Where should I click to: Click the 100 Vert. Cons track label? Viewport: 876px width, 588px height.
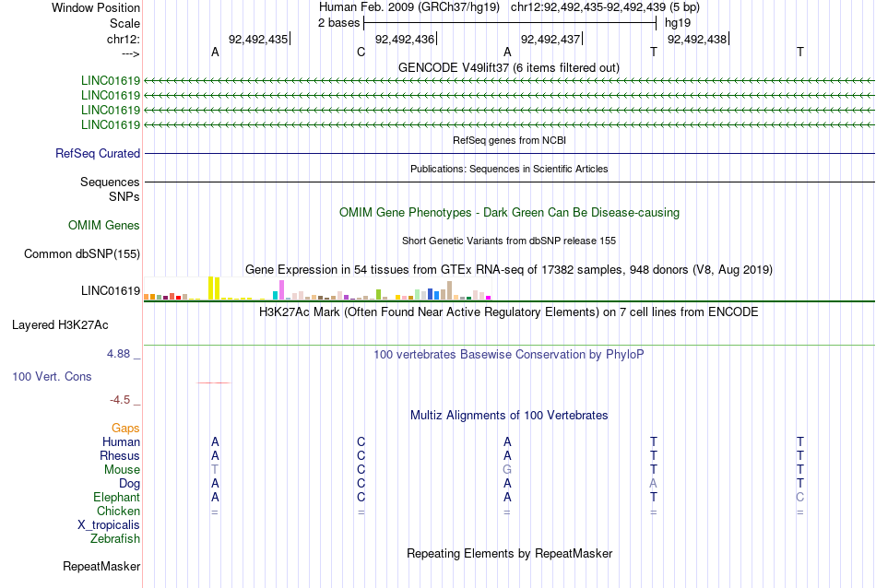(52, 376)
